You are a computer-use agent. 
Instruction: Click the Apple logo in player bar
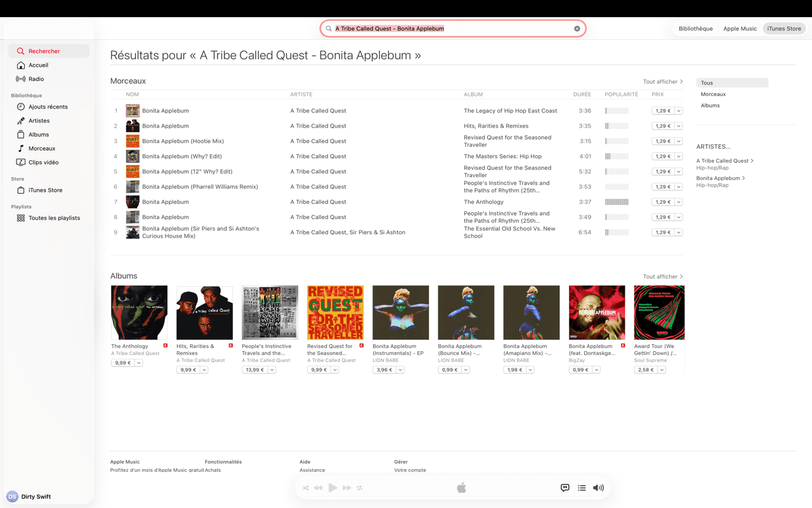(461, 488)
